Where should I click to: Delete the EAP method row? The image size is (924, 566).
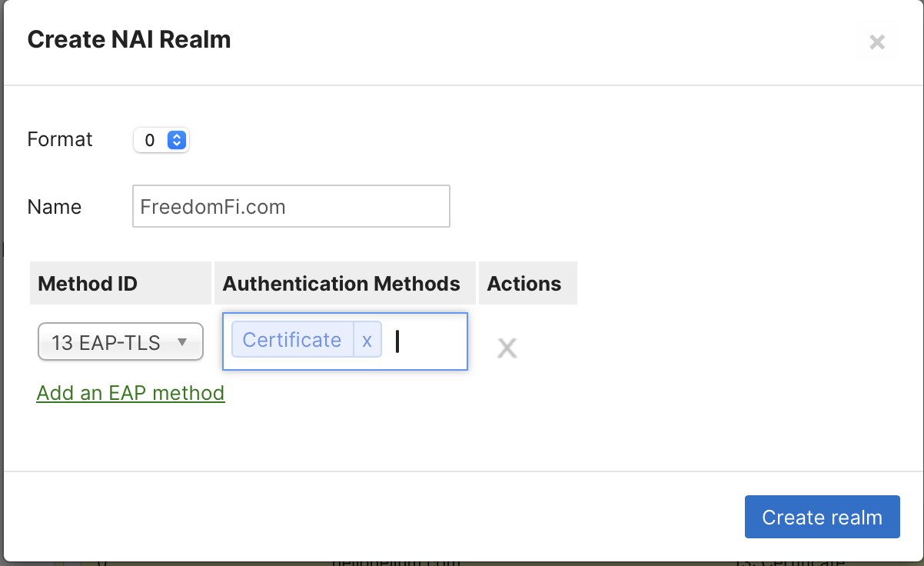(507, 348)
